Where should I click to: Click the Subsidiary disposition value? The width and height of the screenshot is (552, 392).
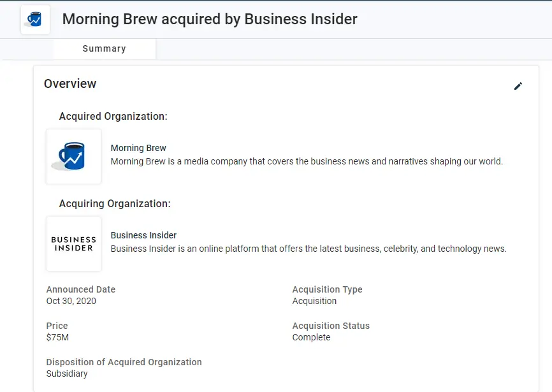point(67,374)
